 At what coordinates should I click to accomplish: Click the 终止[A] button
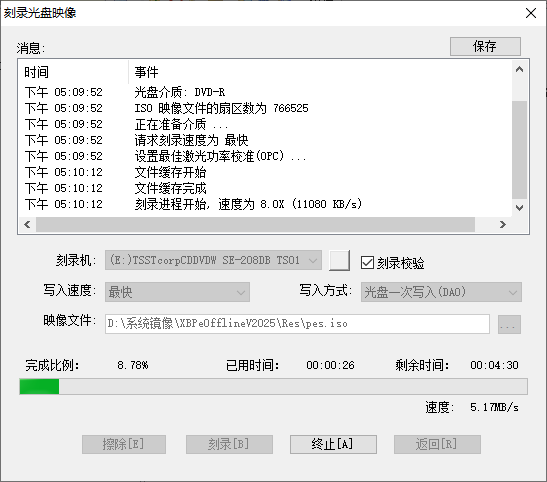[333, 444]
